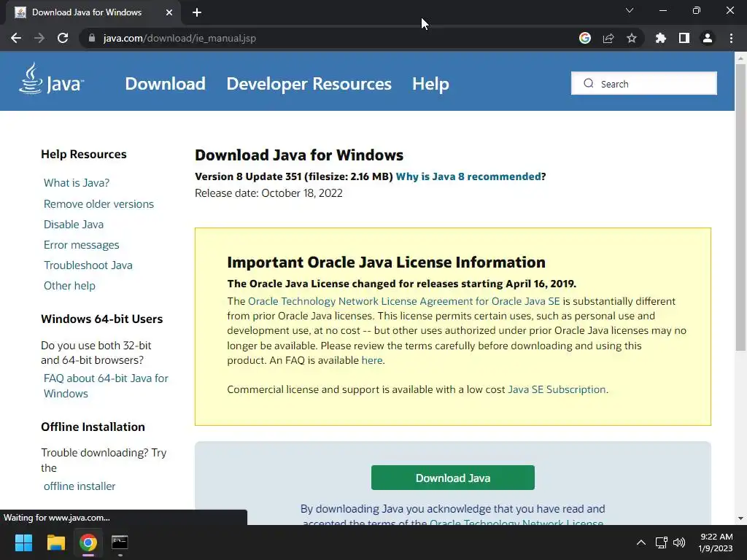This screenshot has height=560, width=747.
Task: Open the Download menu in Java header
Action: pyautogui.click(x=165, y=84)
